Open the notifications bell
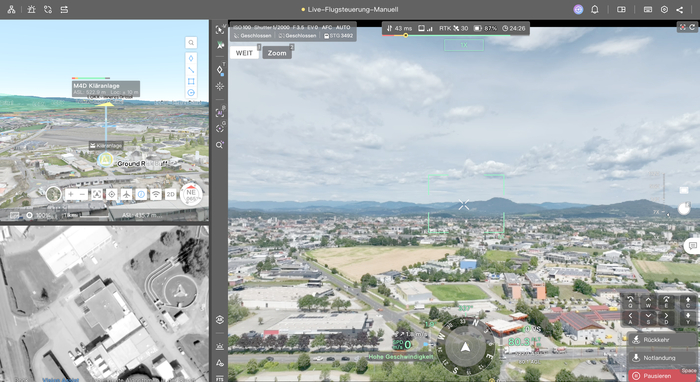 (595, 9)
